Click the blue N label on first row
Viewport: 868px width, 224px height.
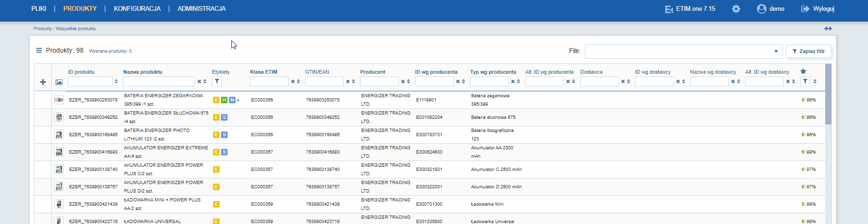pos(232,100)
